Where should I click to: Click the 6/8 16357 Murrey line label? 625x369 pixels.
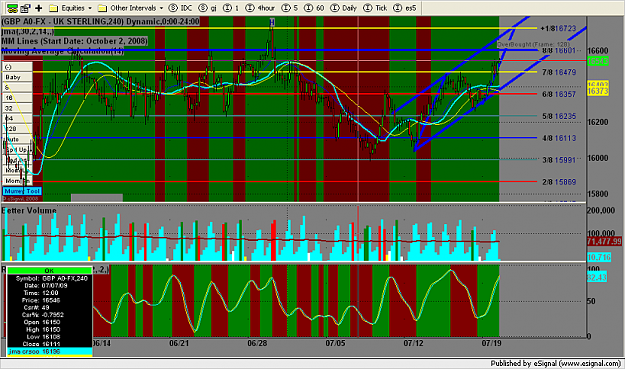(559, 94)
